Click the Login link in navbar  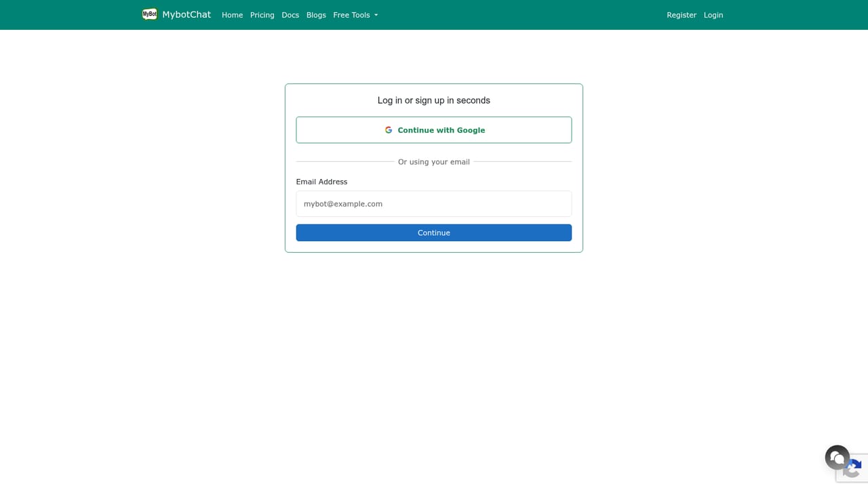coord(713,15)
